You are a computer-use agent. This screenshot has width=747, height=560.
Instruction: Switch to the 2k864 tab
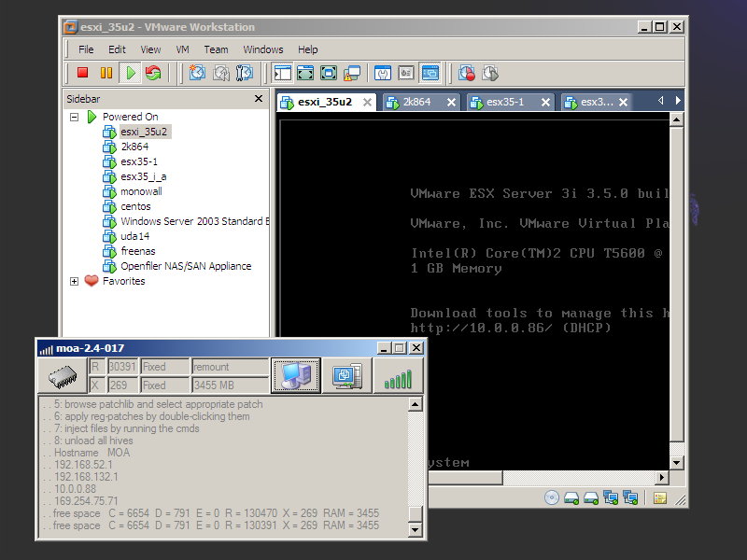tap(416, 102)
